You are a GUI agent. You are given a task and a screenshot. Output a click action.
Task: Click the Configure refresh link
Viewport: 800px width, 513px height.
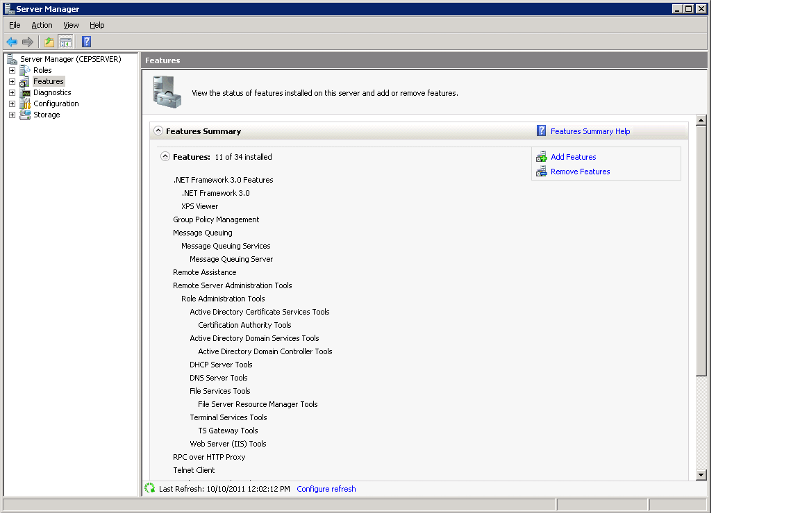(x=326, y=489)
